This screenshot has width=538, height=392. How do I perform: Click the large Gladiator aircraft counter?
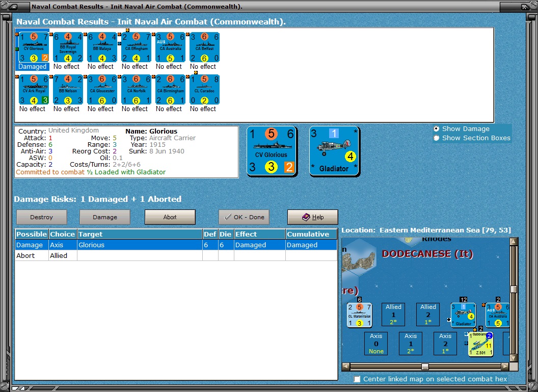coord(335,151)
